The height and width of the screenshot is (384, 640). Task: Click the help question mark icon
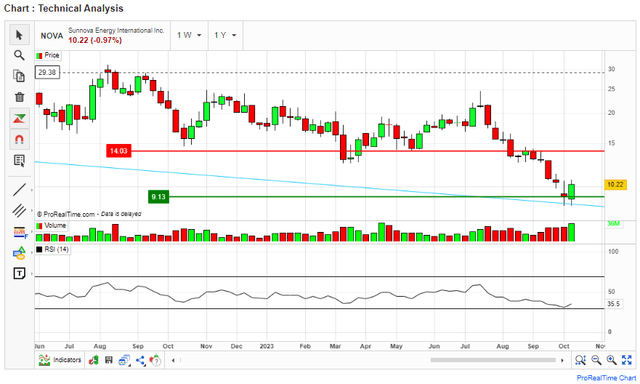pos(156,360)
